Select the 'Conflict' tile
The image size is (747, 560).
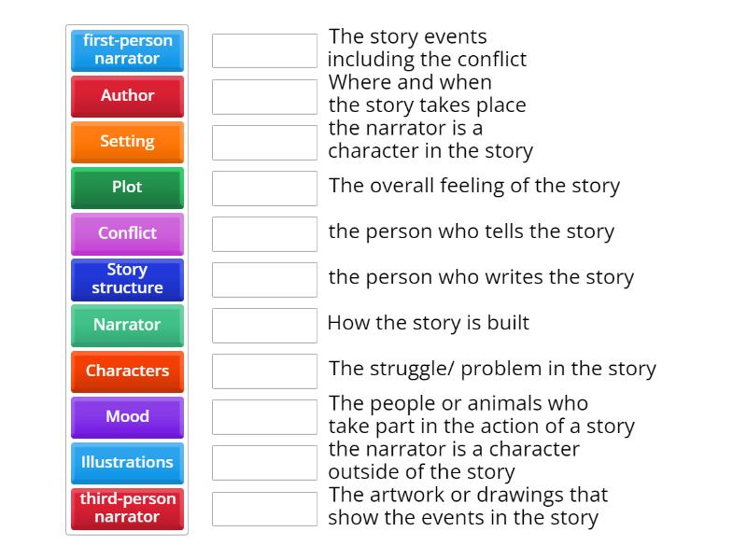(128, 233)
